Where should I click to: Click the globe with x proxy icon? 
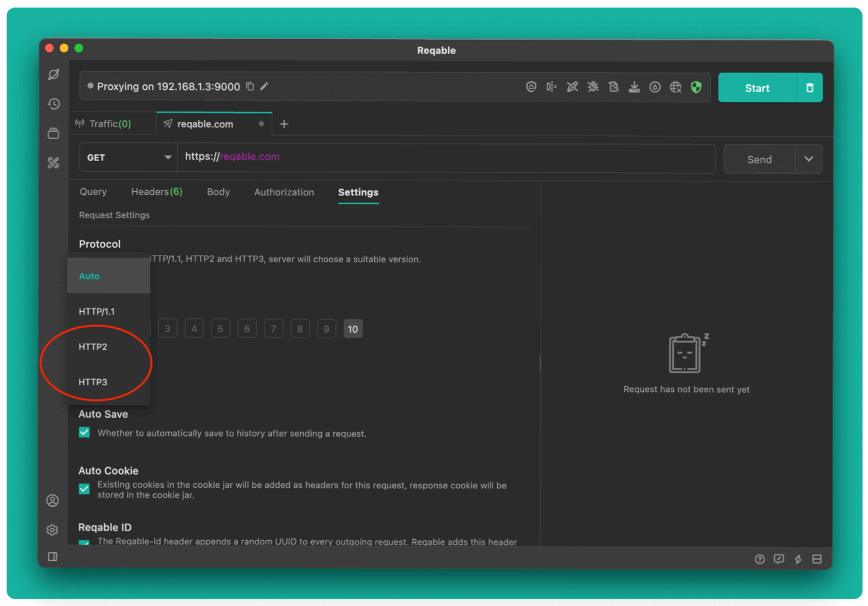click(x=676, y=87)
